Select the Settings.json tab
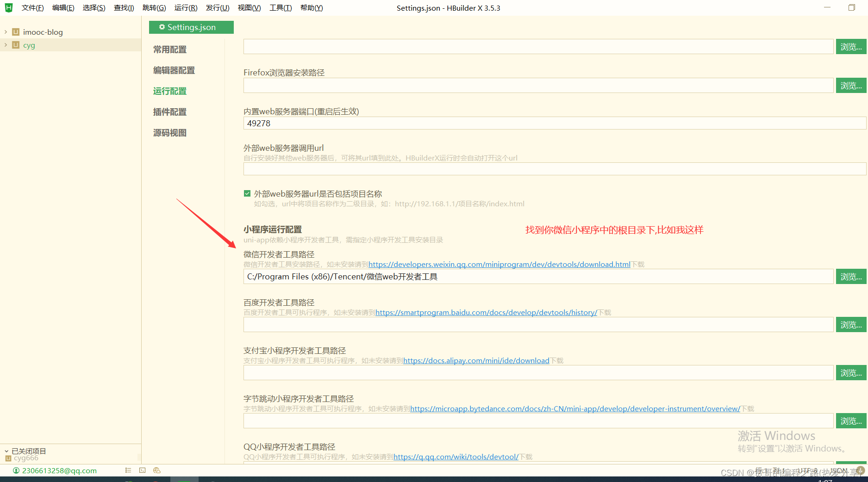Screen dimensions: 868x482 tap(191, 27)
